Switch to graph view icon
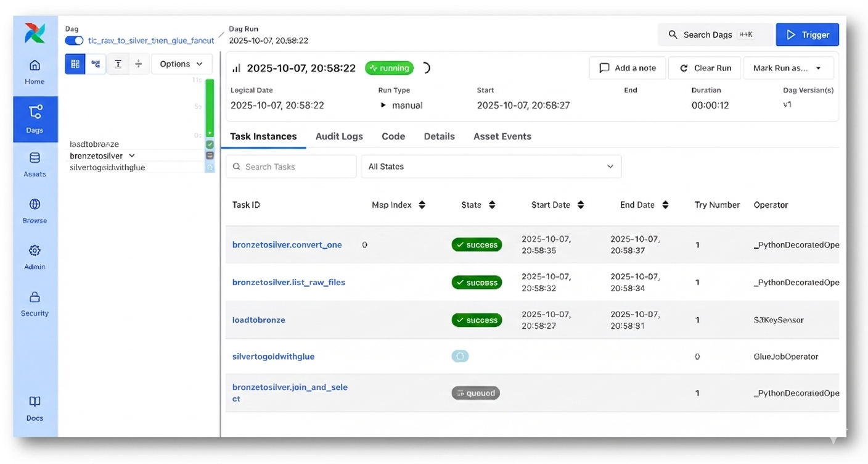The height and width of the screenshot is (464, 868). click(96, 64)
